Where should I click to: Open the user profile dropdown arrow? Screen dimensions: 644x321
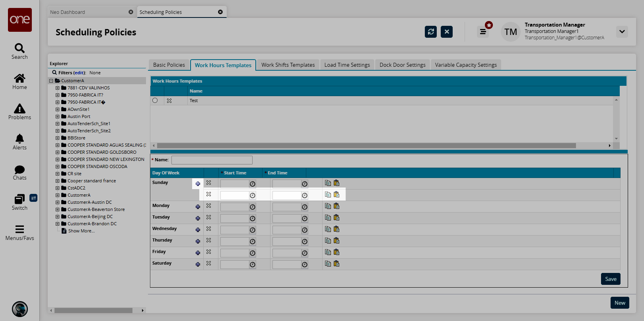point(622,32)
